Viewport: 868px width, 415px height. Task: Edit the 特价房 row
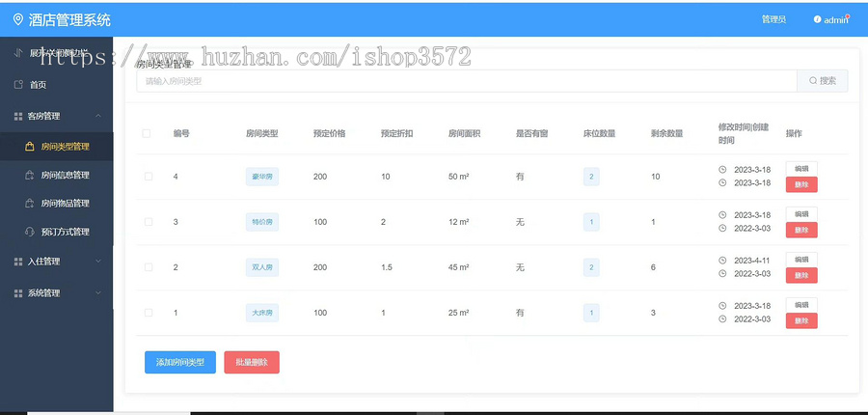point(801,214)
